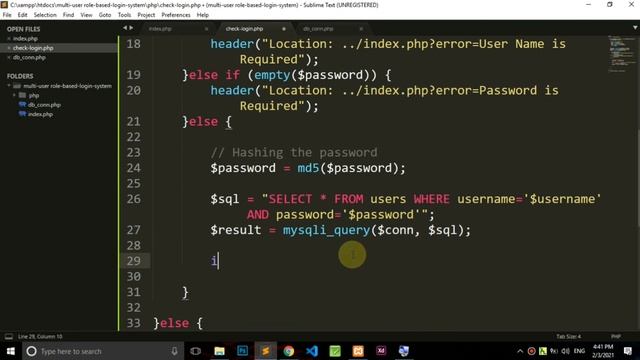Open the Tools menu
This screenshot has height=360, width=640.
124,15
